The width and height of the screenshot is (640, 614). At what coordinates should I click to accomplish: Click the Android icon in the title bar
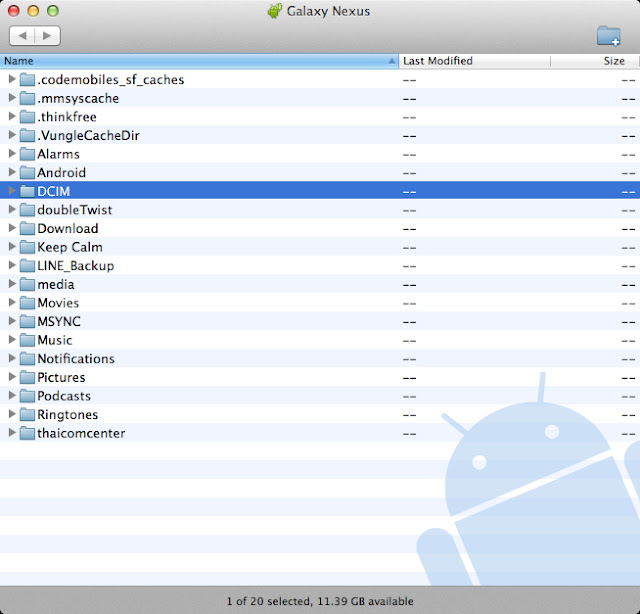275,11
